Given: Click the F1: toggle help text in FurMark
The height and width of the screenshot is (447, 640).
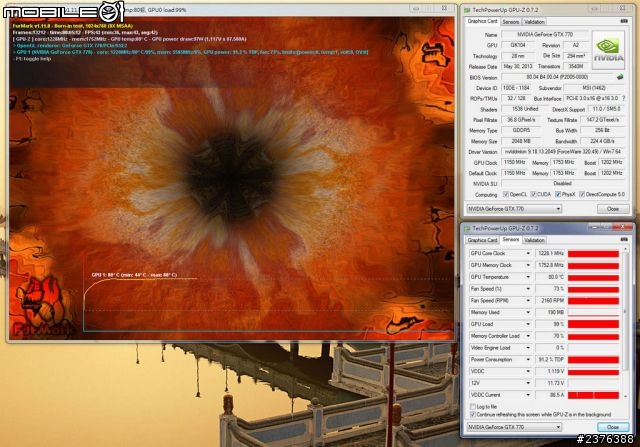Looking at the screenshot, I should pyautogui.click(x=33, y=59).
